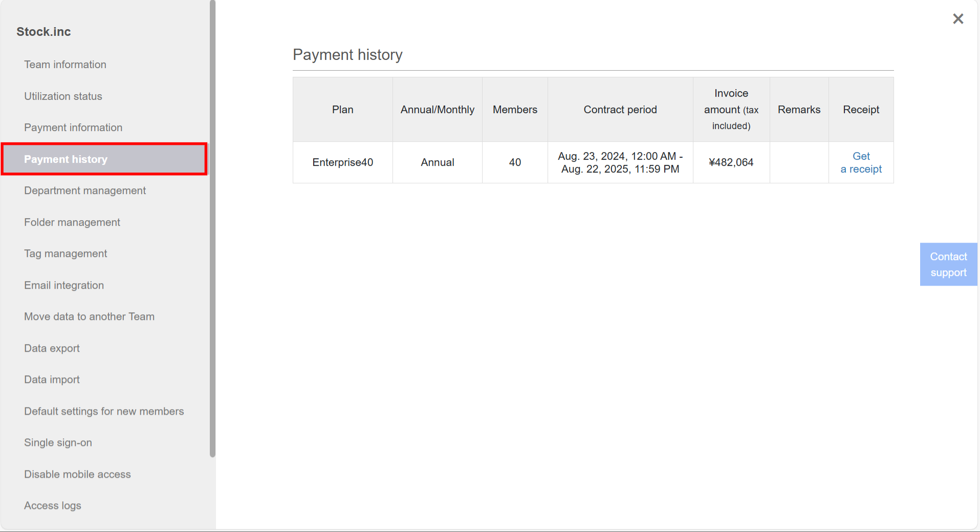Image resolution: width=980 pixels, height=532 pixels.
Task: Open the Tag management section
Action: pyautogui.click(x=66, y=253)
